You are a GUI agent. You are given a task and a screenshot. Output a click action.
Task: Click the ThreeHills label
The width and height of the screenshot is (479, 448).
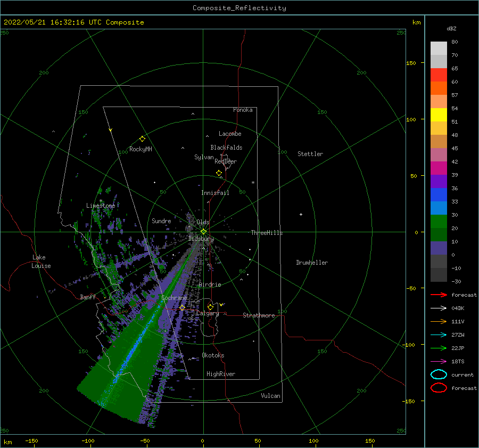267,233
